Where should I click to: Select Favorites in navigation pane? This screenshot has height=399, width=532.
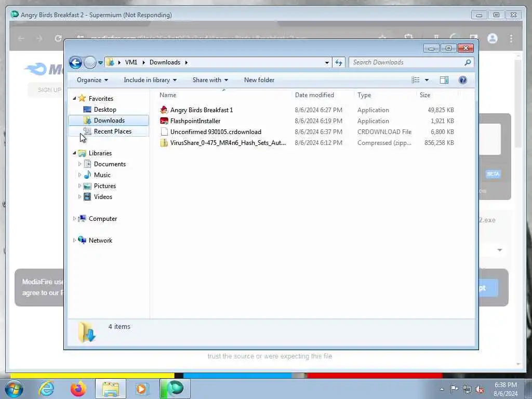pyautogui.click(x=101, y=98)
